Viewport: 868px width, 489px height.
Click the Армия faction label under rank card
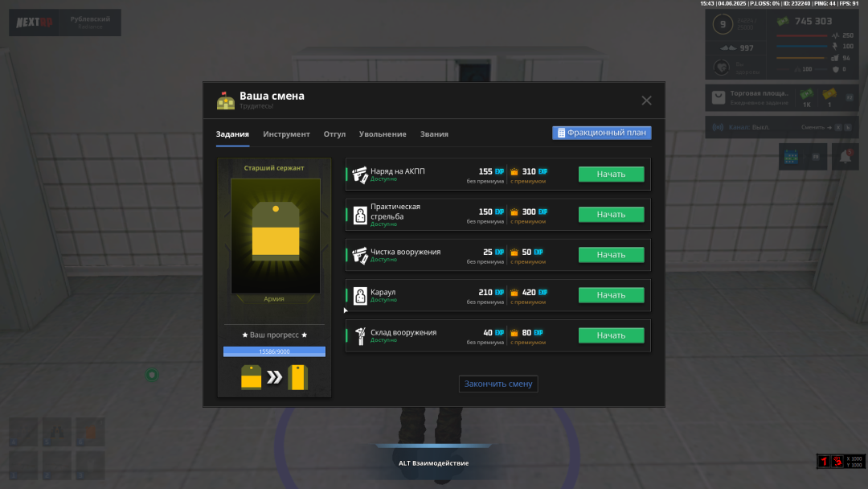click(274, 299)
